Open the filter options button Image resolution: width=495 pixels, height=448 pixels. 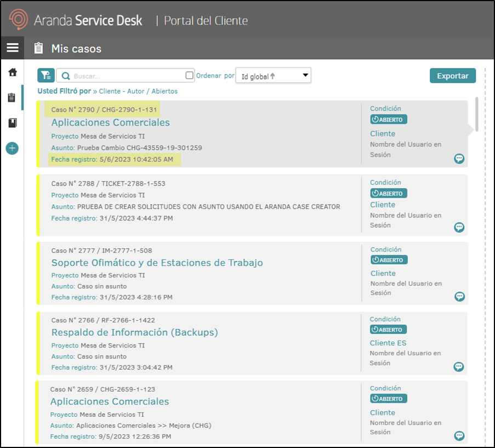[46, 76]
